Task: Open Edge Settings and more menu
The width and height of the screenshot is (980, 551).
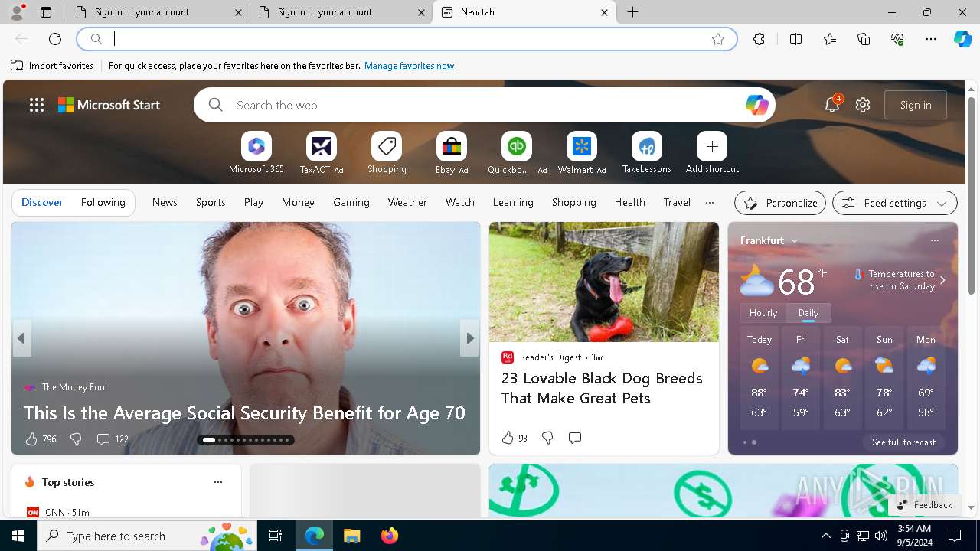Action: pyautogui.click(x=931, y=39)
